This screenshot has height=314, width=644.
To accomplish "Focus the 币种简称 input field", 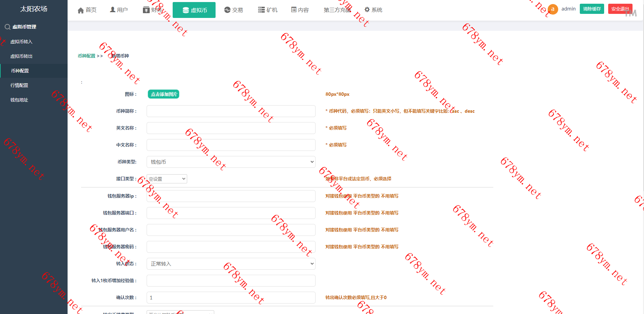I will (231, 111).
